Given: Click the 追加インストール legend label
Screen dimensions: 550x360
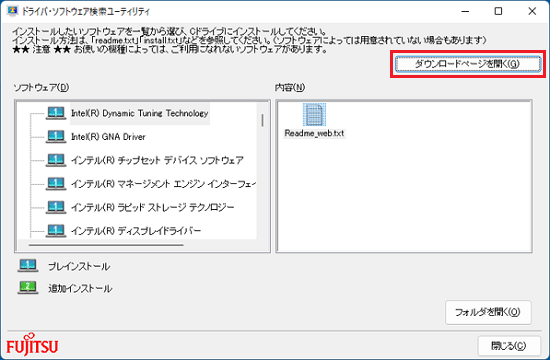Looking at the screenshot, I should coord(80,288).
